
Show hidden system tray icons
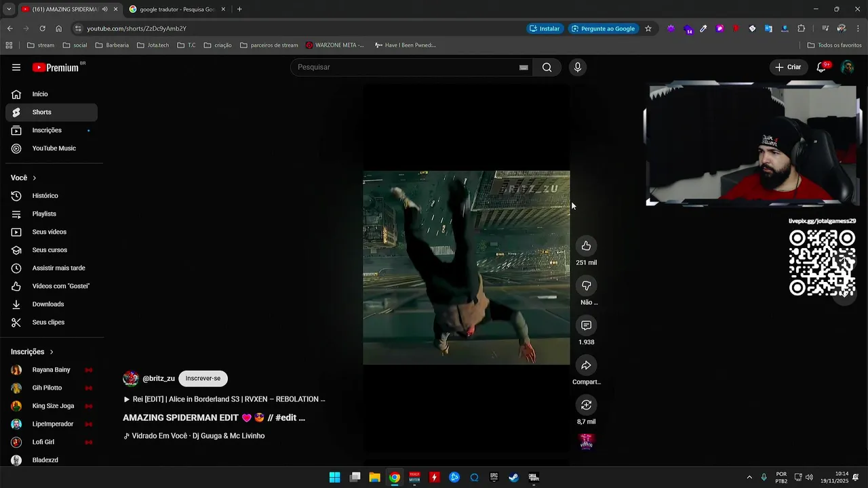pyautogui.click(x=749, y=477)
